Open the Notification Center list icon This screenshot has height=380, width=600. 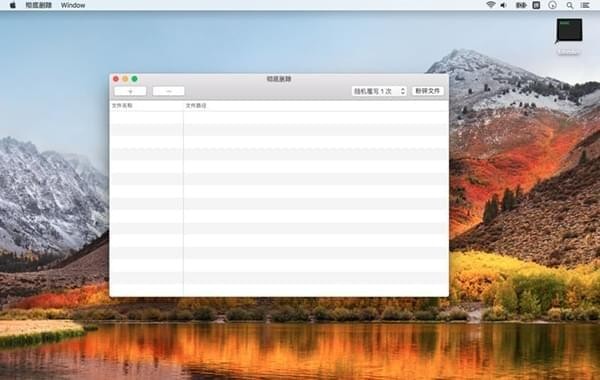pos(585,5)
